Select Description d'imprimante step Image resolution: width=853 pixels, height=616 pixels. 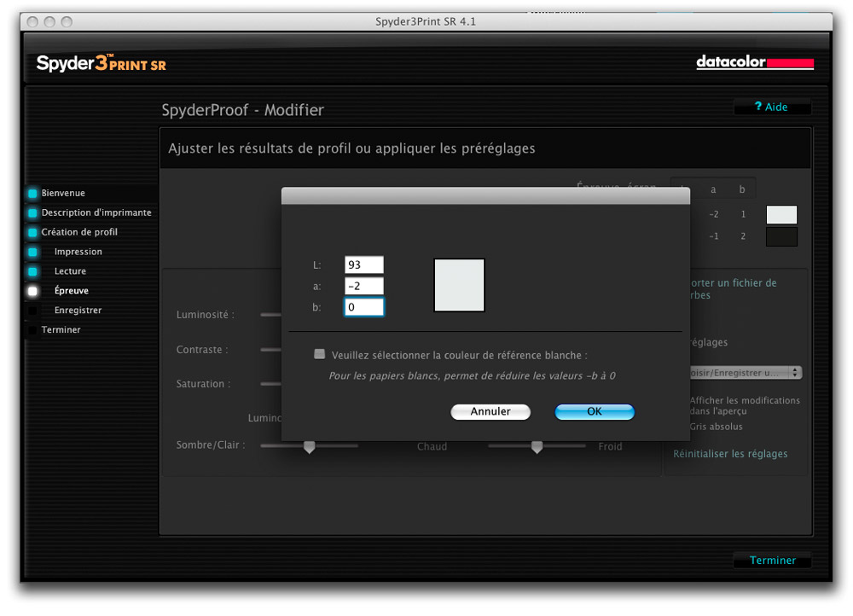click(96, 212)
